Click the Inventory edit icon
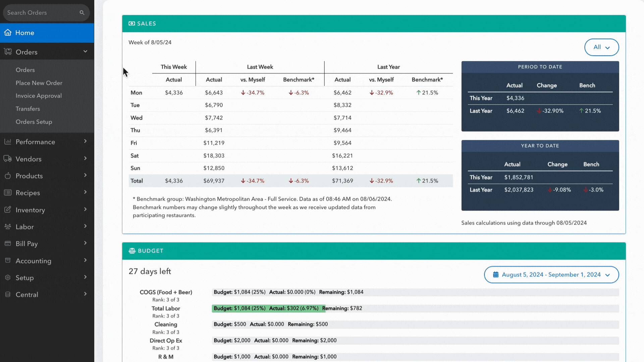Viewport: 644px width, 362px height. pyautogui.click(x=8, y=209)
